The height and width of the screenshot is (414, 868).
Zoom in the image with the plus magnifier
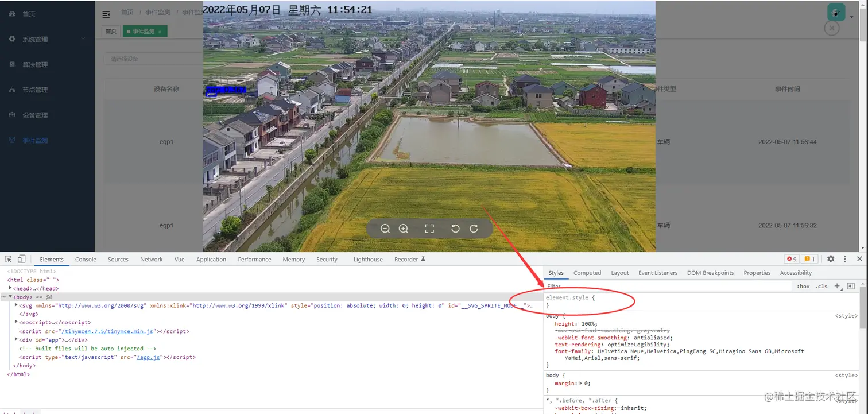[404, 229]
